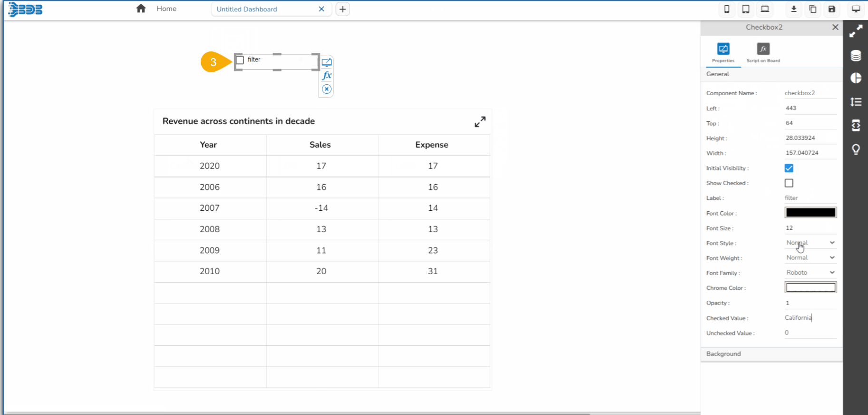Screen dimensions: 868x415
Task: Click the download icon in top toolbar
Action: (x=794, y=9)
